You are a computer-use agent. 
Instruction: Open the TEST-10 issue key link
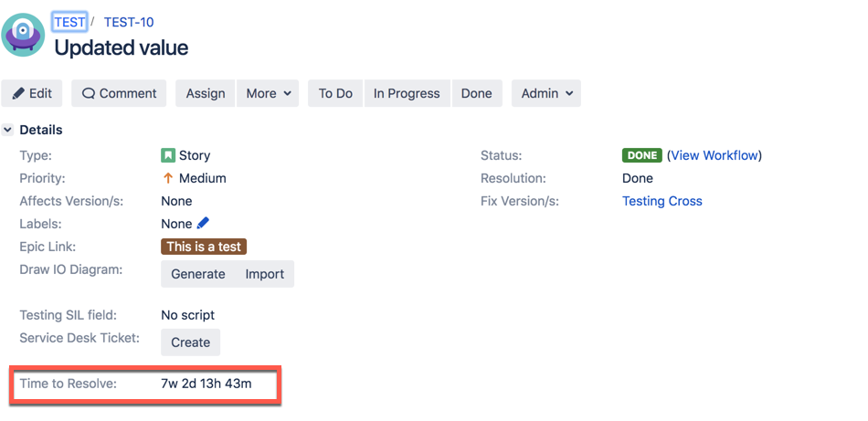point(129,22)
